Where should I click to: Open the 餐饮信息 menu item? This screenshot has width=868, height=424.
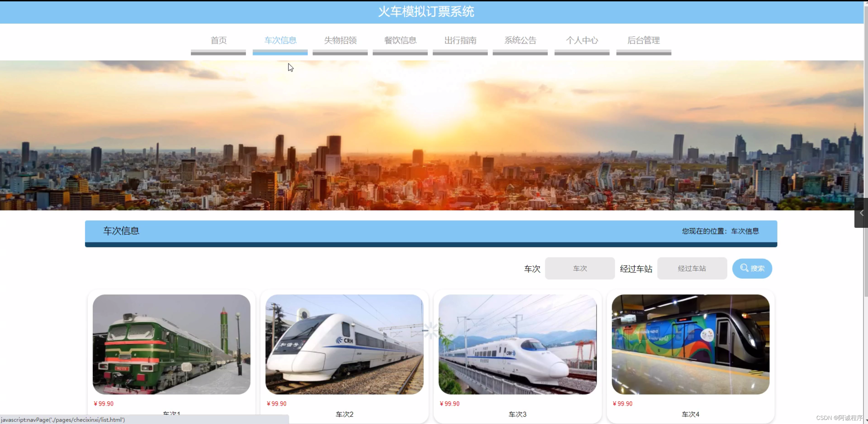tap(400, 40)
